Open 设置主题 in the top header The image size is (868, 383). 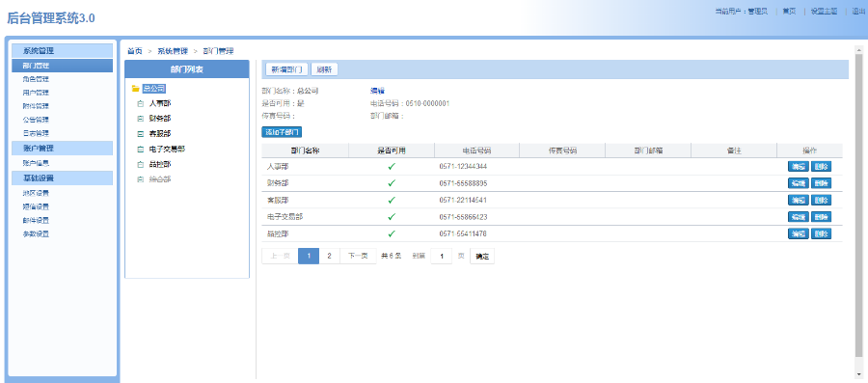[824, 11]
